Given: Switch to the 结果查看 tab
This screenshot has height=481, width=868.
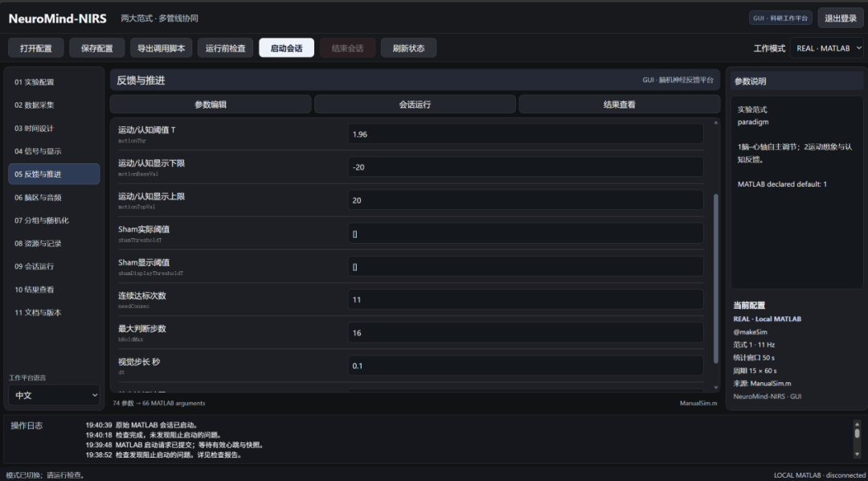Looking at the screenshot, I should tap(620, 105).
